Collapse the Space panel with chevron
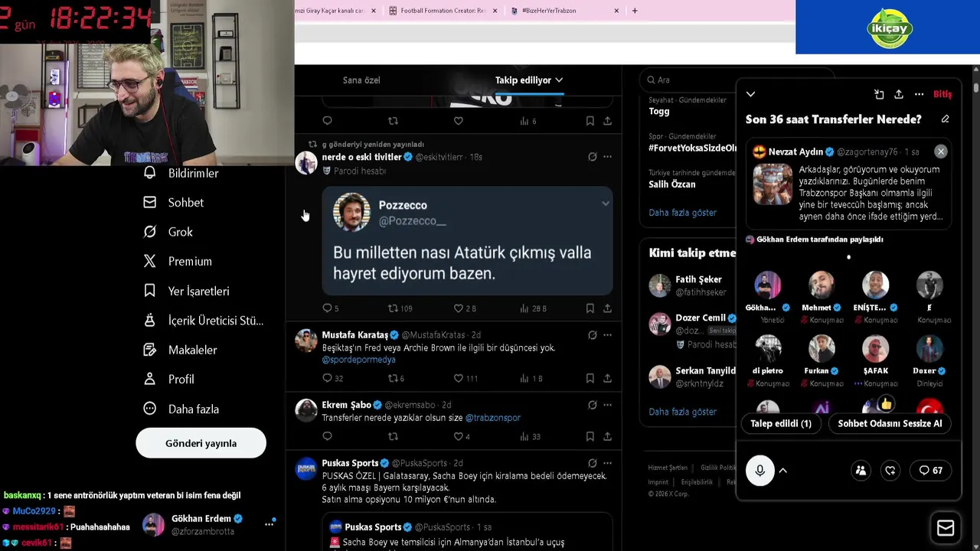Viewport: 980px width, 551px height. 750,94
